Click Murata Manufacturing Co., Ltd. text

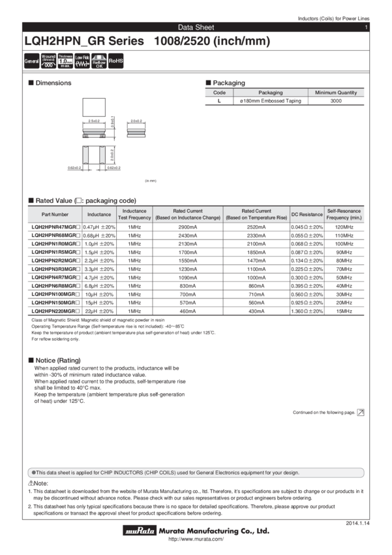tap(214, 531)
